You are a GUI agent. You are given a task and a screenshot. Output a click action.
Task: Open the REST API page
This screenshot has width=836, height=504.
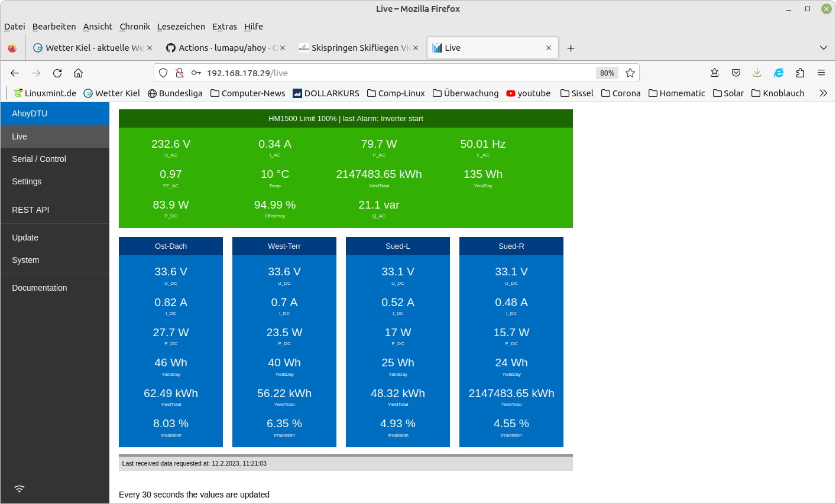click(31, 210)
